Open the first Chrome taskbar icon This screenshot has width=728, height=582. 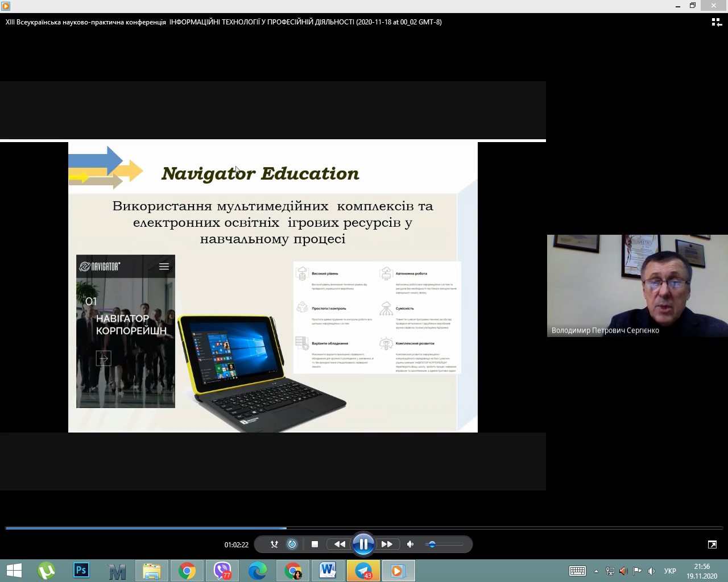pos(187,571)
